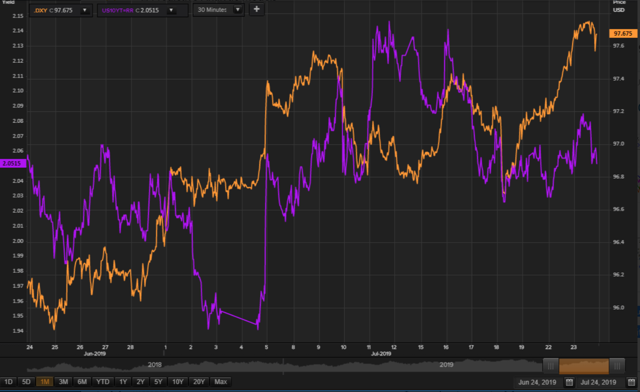Open the calendar for the Jun 24, 2019 start date
640x392 pixels.
coord(569,382)
